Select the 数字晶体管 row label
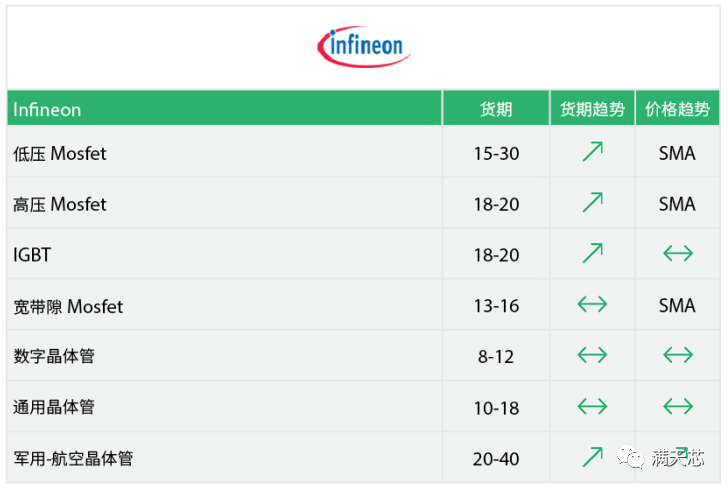 pos(54,356)
